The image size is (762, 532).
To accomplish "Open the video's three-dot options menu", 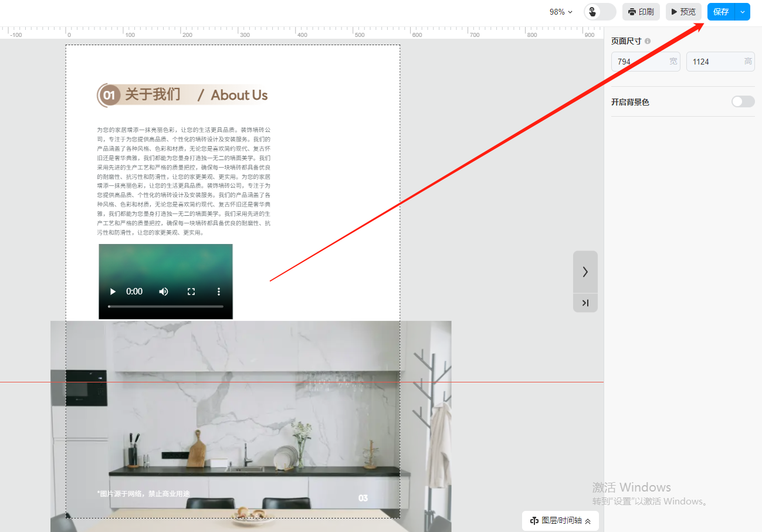I will [x=219, y=292].
